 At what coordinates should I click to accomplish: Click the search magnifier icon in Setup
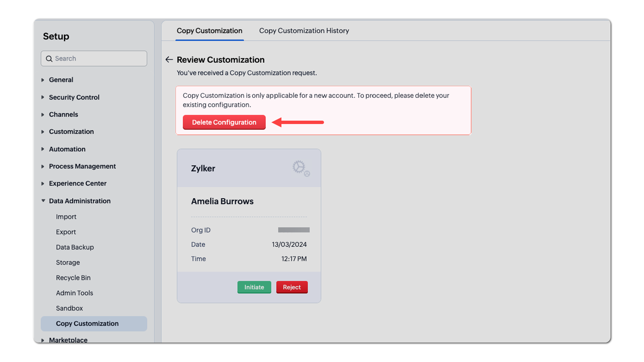(49, 59)
